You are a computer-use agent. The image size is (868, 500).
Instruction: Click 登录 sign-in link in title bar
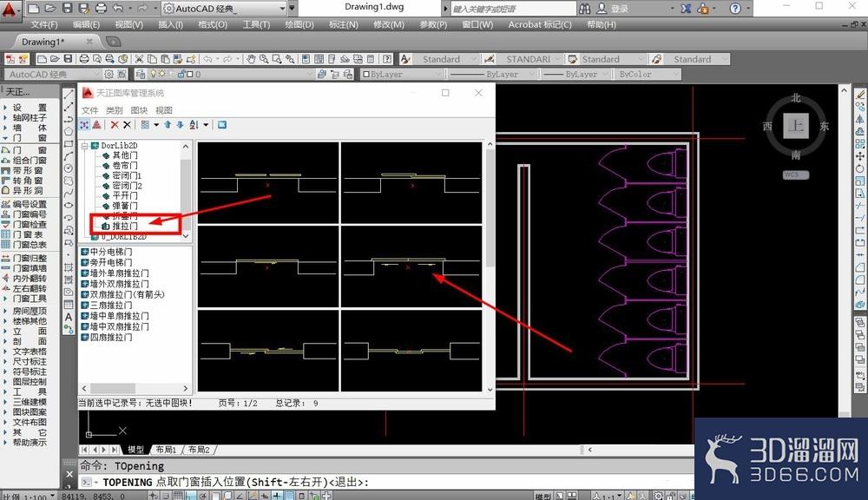point(620,9)
